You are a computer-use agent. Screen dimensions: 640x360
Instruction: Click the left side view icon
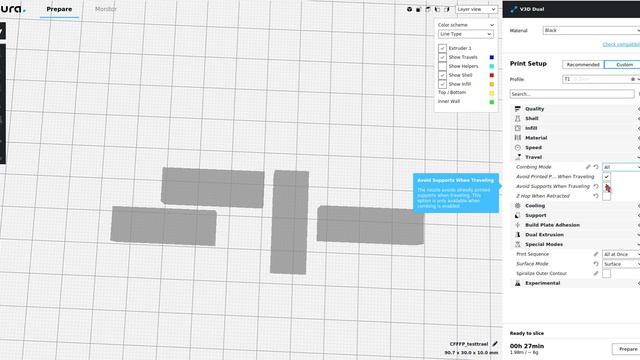(437, 9)
